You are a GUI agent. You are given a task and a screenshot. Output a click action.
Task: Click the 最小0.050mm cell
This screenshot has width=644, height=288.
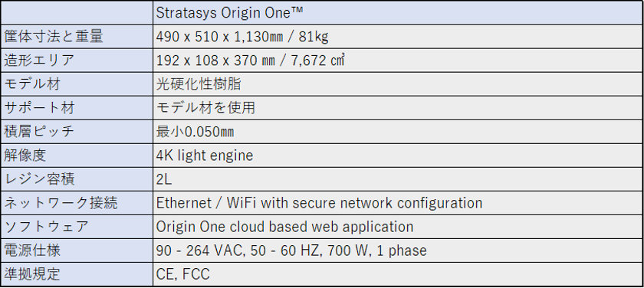398,132
